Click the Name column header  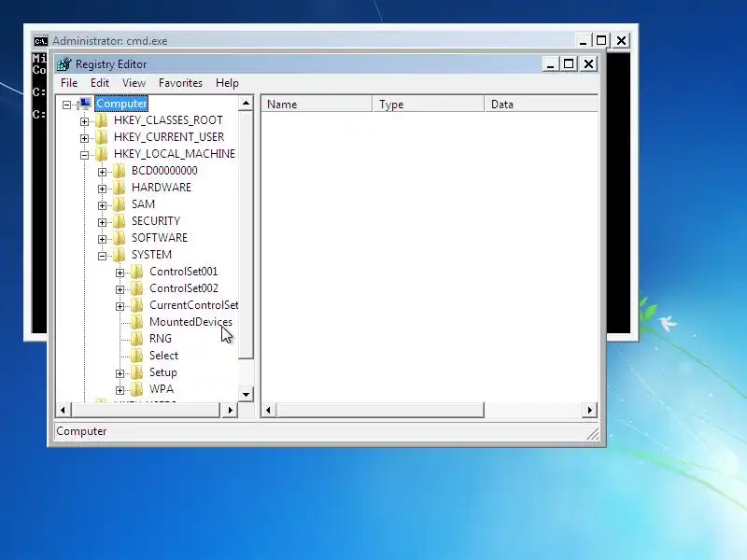point(317,105)
